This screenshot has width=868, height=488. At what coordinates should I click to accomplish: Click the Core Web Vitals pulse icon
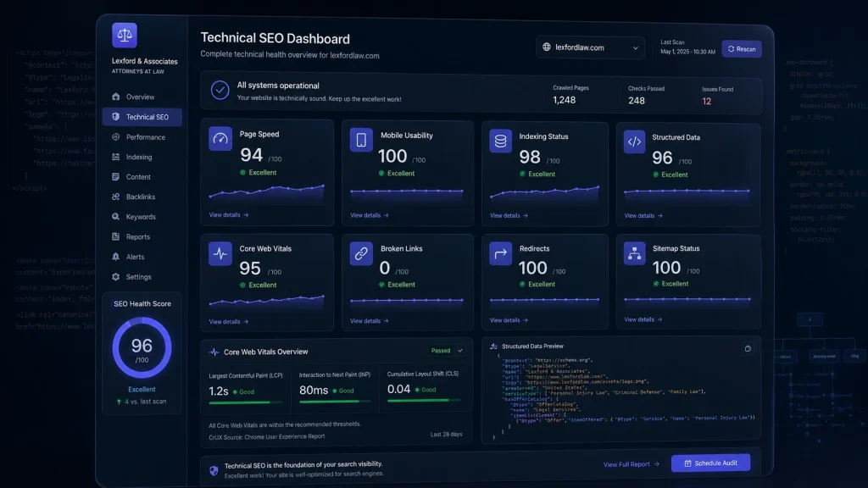click(x=220, y=254)
